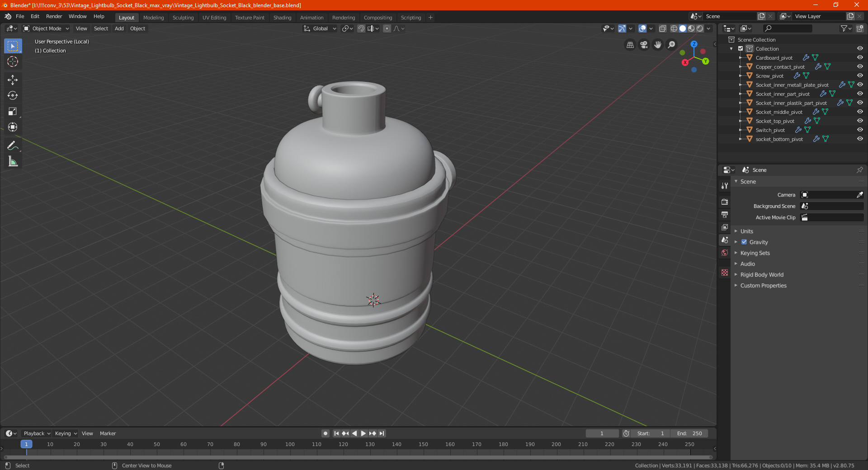Jump to the timeline start frame

click(x=336, y=433)
